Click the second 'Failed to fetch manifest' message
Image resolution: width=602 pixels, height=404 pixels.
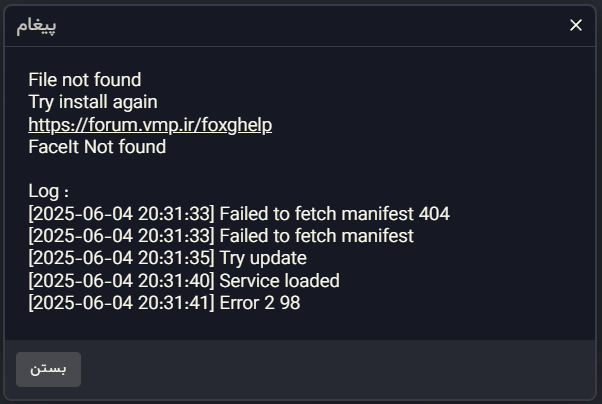316,236
